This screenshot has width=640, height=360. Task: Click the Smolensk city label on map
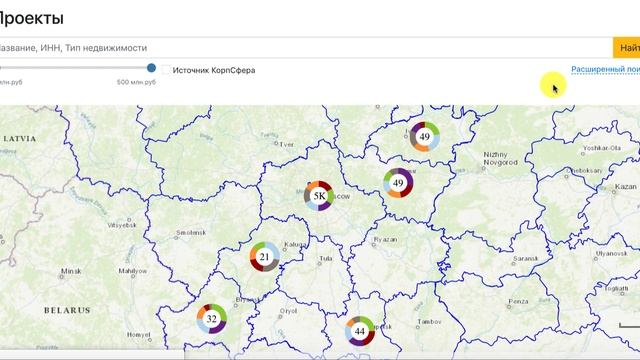(x=191, y=233)
